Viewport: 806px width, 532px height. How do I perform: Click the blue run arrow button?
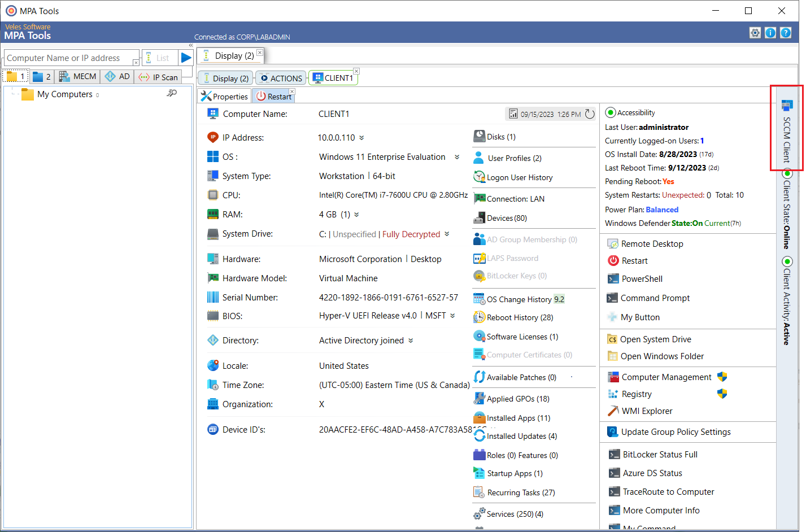[186, 58]
